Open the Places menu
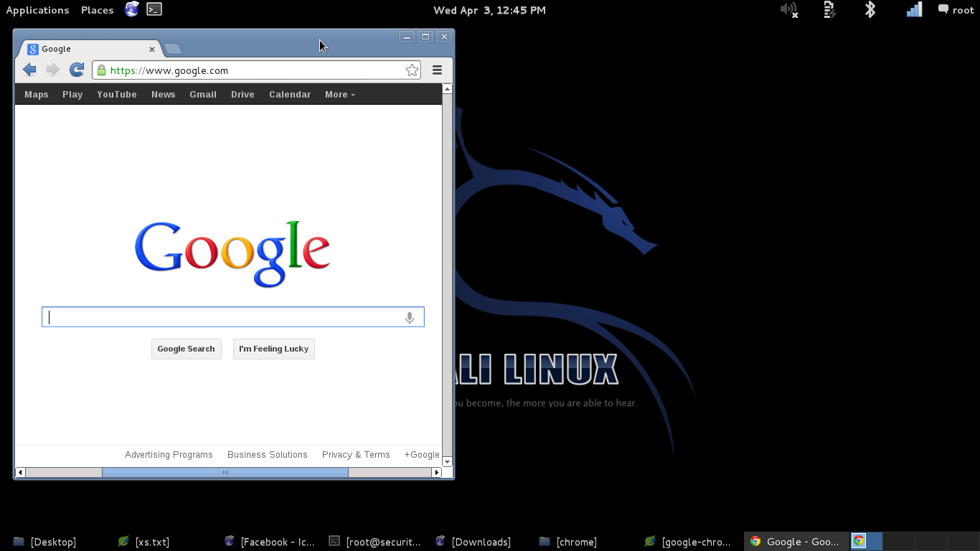 (x=97, y=10)
